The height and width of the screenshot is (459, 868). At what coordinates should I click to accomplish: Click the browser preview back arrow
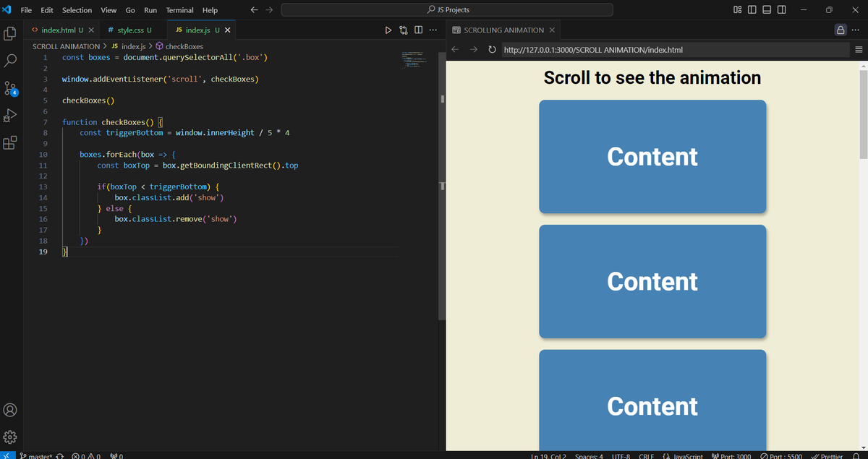[x=456, y=50]
